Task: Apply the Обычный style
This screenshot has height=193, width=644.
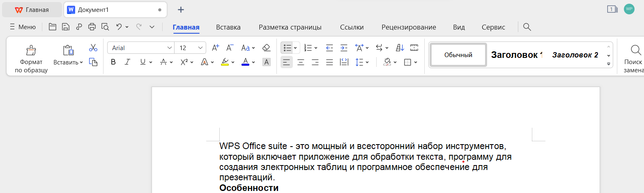Action: 458,55
